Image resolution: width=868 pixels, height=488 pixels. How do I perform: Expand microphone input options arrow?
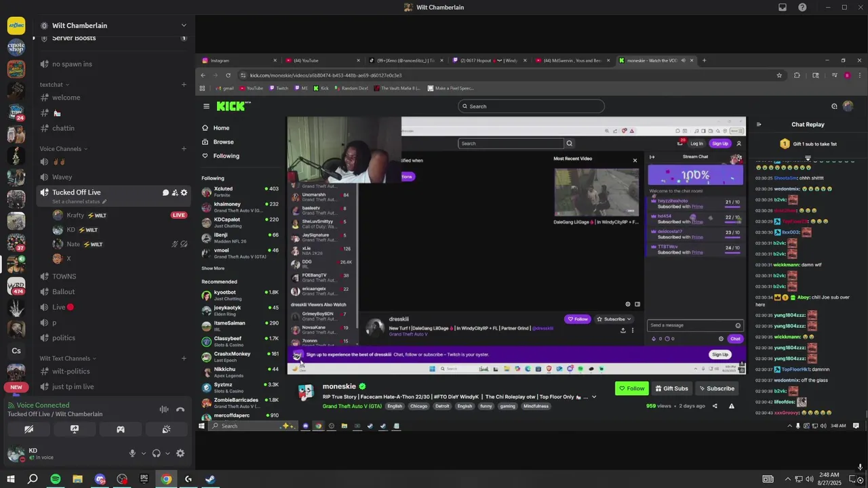pos(143,453)
